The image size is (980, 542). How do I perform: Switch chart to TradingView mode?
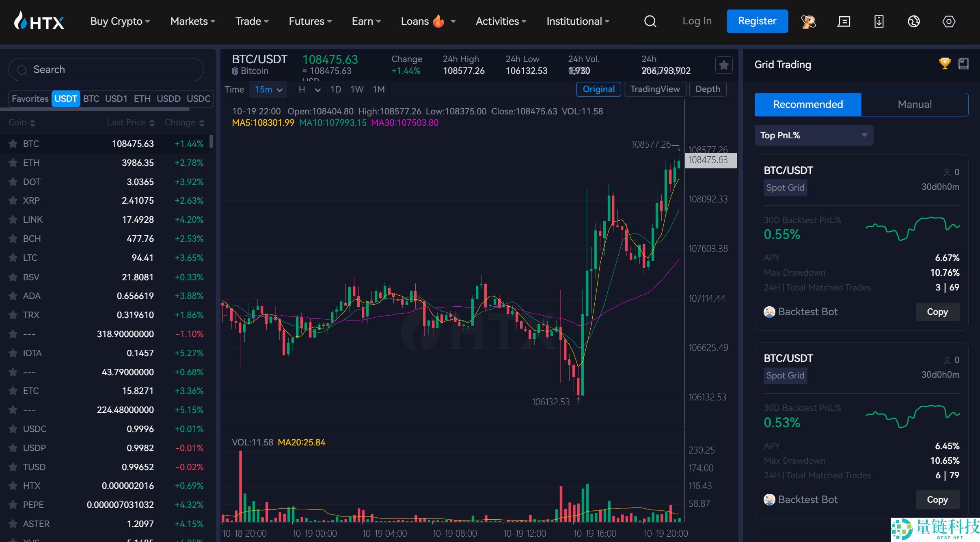[x=655, y=89]
